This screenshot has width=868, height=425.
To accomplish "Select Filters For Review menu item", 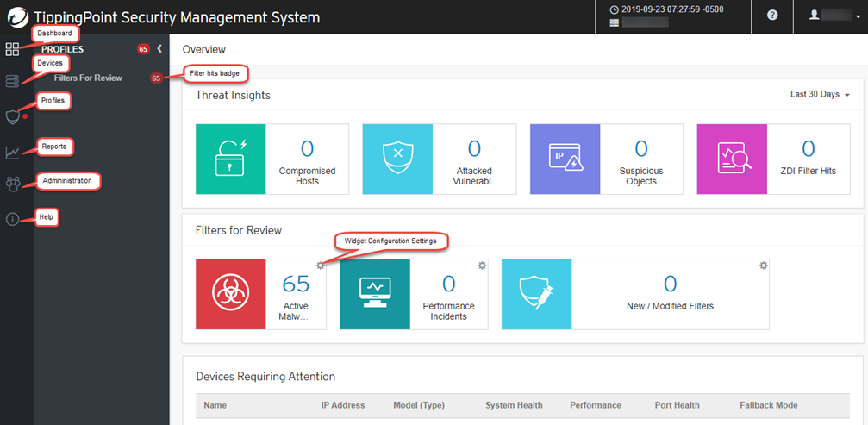I will [88, 78].
